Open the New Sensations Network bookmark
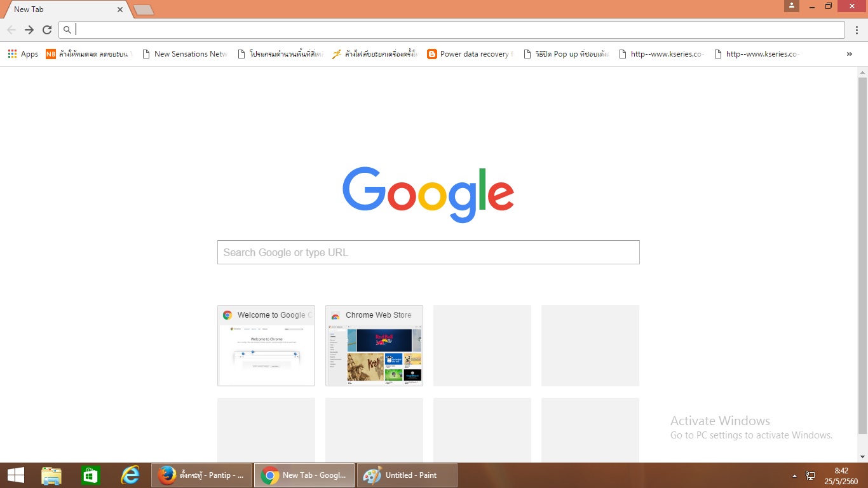The image size is (868, 488). pos(184,54)
